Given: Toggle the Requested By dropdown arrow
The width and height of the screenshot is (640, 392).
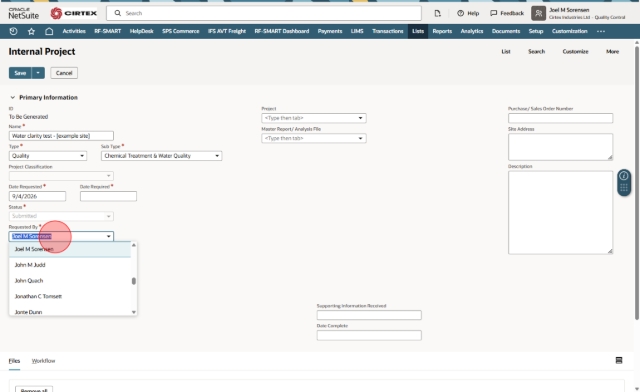Looking at the screenshot, I should [x=109, y=236].
